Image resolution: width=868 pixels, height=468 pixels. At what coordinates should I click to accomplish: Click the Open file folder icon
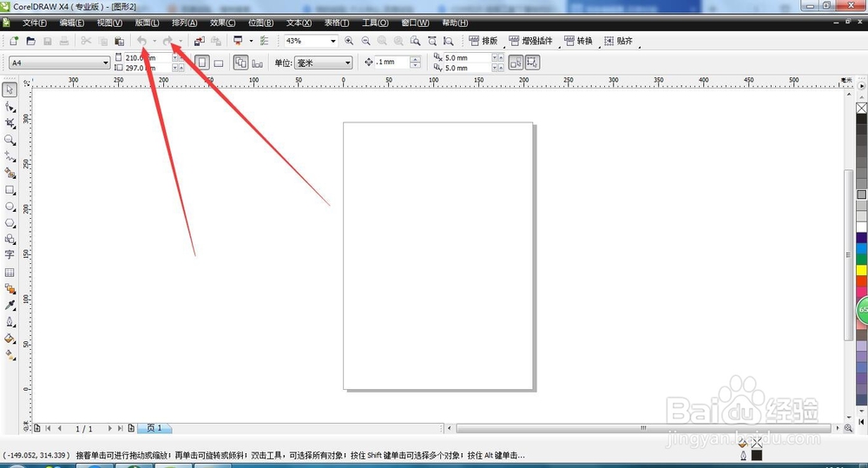tap(31, 41)
